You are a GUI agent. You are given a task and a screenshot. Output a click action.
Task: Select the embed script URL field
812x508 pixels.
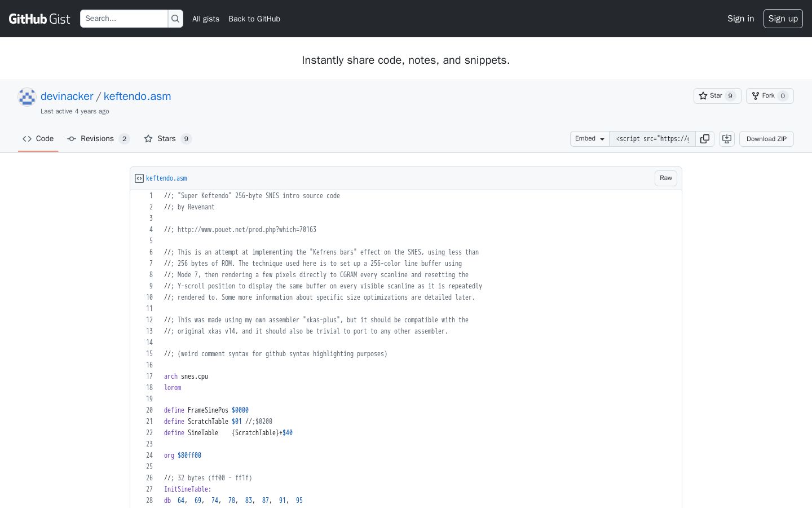(652, 139)
